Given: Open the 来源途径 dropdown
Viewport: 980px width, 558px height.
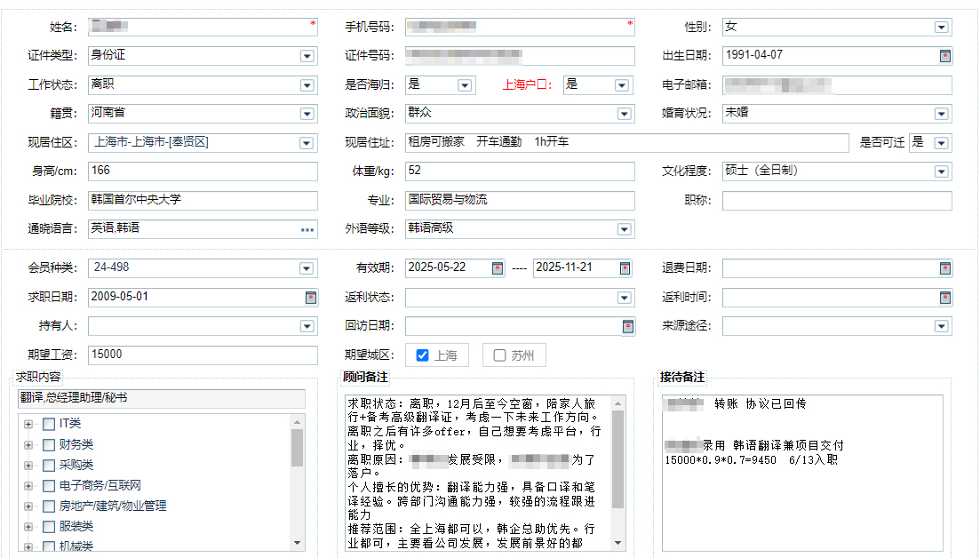Looking at the screenshot, I should (941, 326).
